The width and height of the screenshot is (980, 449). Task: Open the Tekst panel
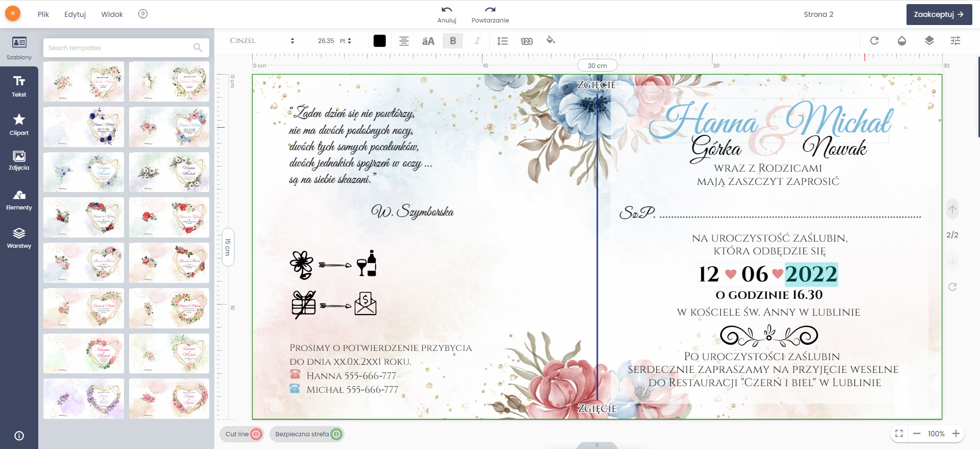pos(19,86)
